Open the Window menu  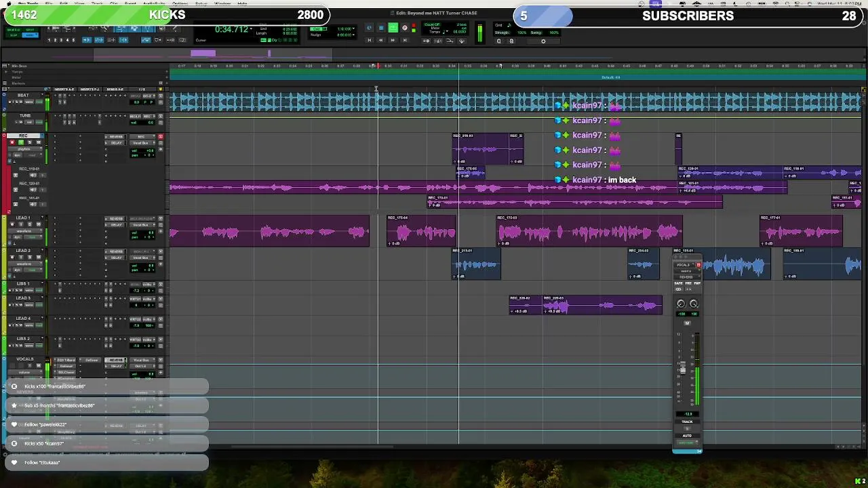tap(222, 3)
